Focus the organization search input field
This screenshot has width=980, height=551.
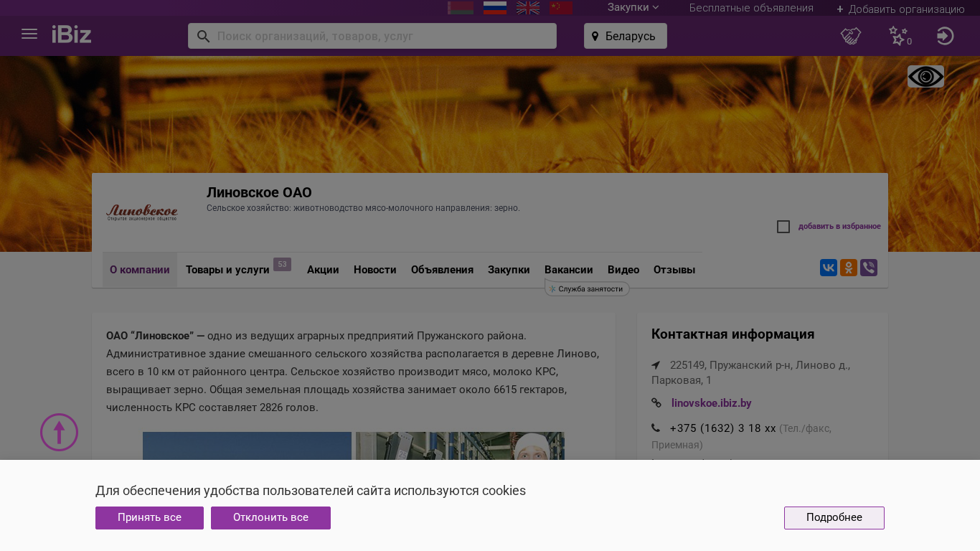pyautogui.click(x=380, y=36)
